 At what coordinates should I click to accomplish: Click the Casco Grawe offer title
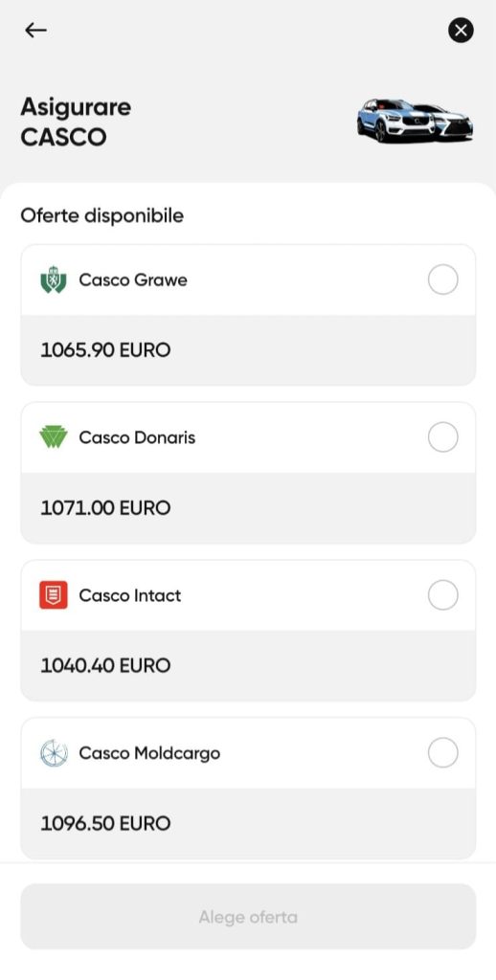[x=133, y=279]
